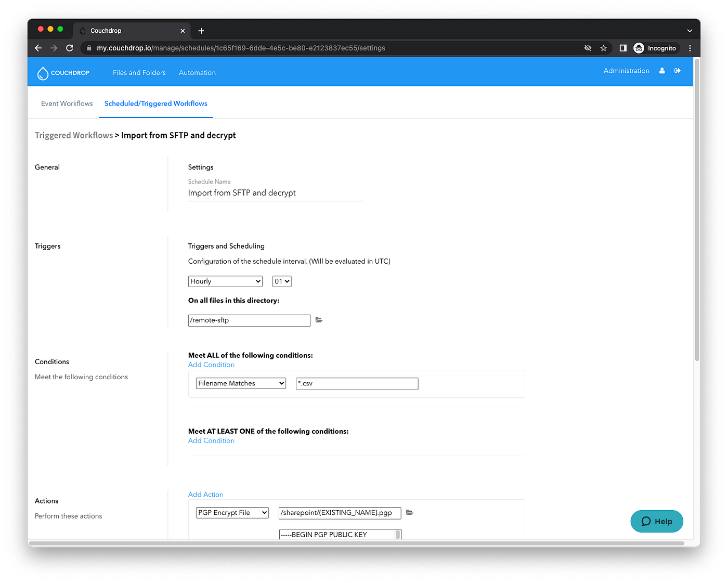
Task: Click the sign out icon
Action: click(678, 70)
